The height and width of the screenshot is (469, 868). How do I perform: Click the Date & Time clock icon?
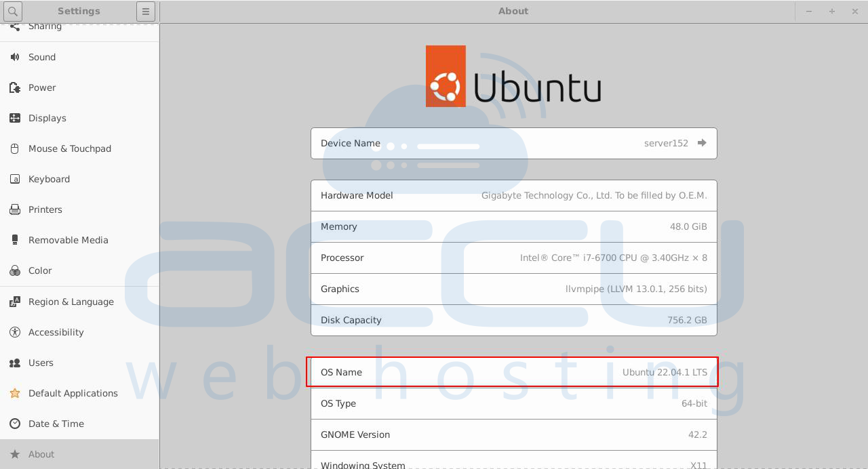tap(15, 424)
